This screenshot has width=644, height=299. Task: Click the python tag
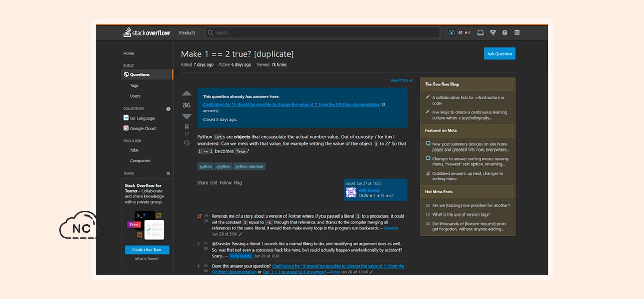click(x=206, y=167)
